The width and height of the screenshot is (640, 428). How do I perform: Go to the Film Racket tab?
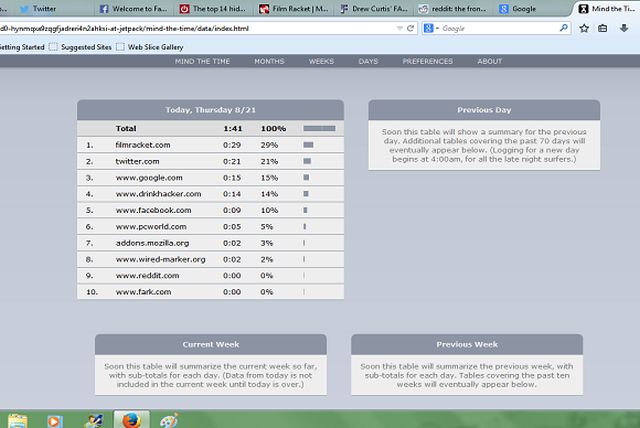294,9
